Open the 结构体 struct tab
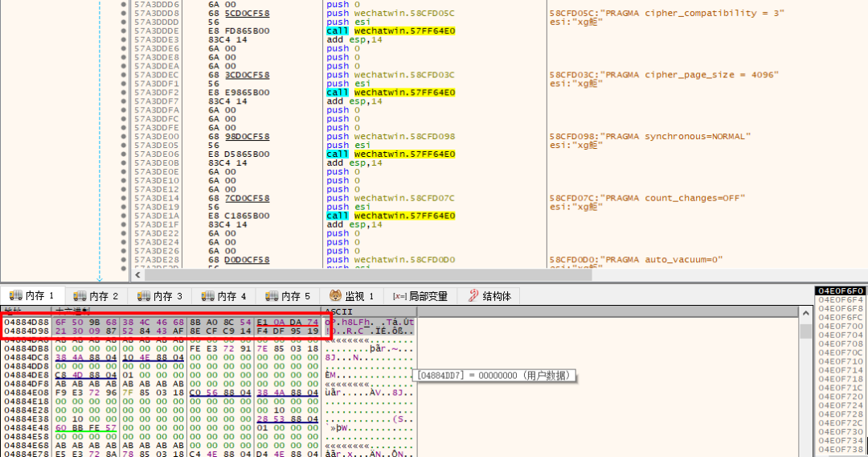This screenshot has width=868, height=457. click(x=490, y=296)
